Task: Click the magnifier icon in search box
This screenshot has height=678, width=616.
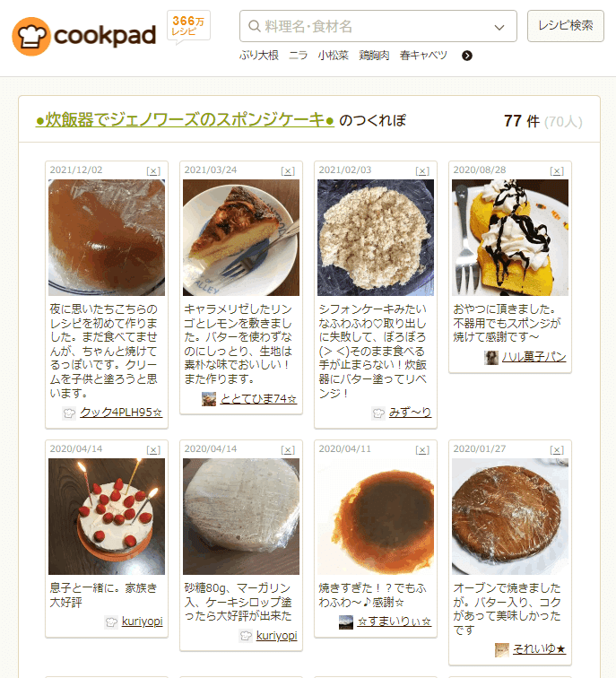Action: (x=254, y=26)
